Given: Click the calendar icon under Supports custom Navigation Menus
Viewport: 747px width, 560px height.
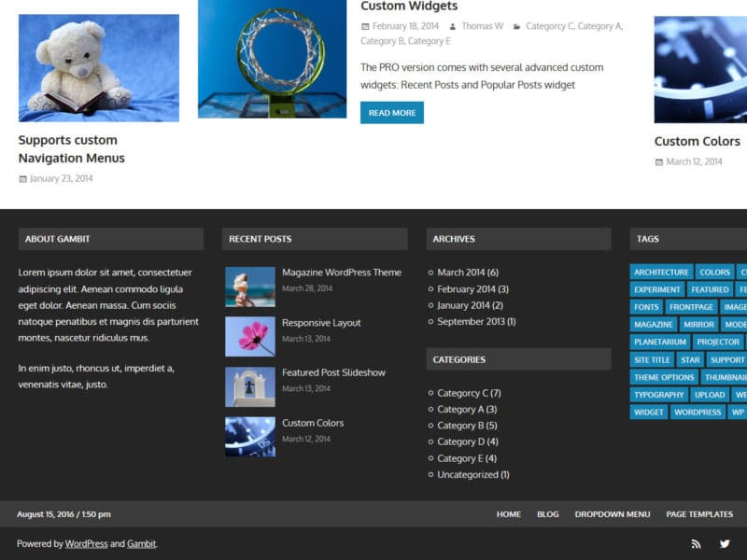Looking at the screenshot, I should [x=22, y=178].
